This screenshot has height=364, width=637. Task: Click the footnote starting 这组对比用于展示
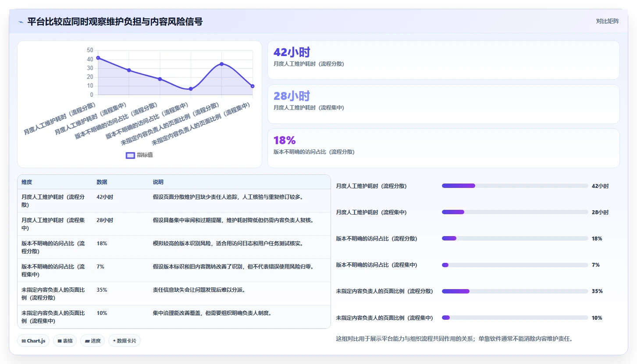point(455,339)
